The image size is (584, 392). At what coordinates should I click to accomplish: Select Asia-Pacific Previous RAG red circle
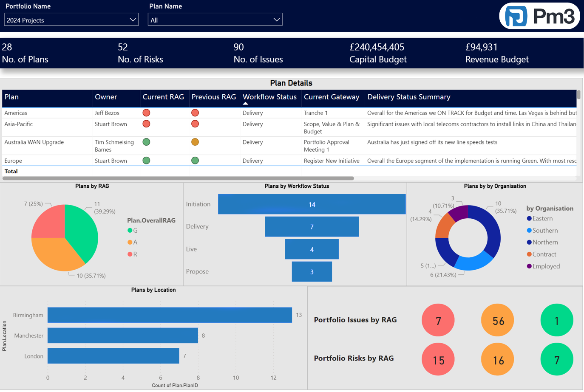195,124
